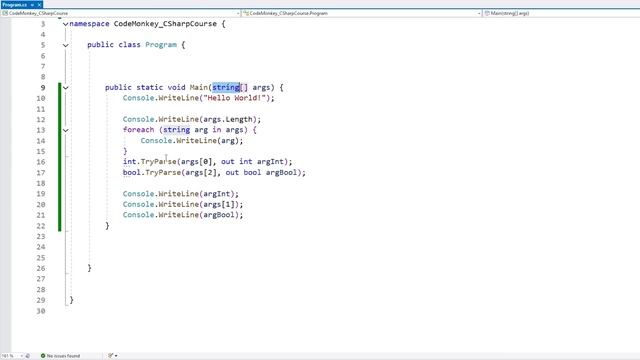Click line number 16 in the margin
The height and width of the screenshot is (360, 640).
41,162
